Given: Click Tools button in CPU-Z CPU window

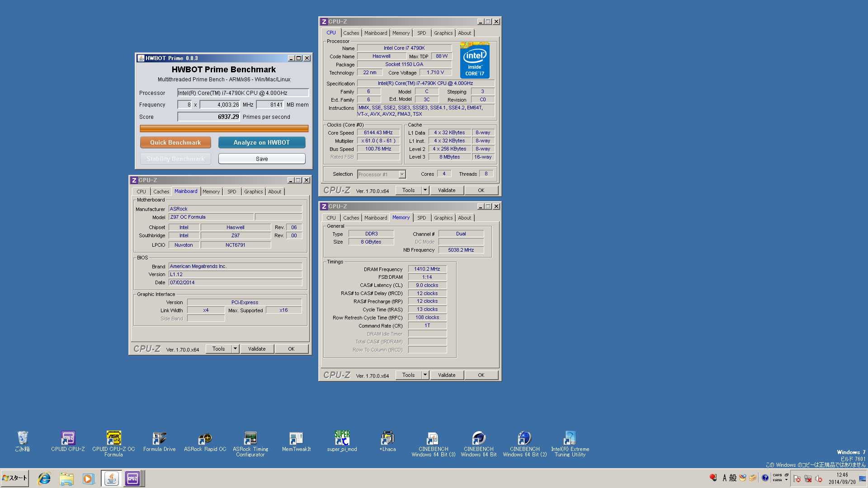Looking at the screenshot, I should 408,190.
